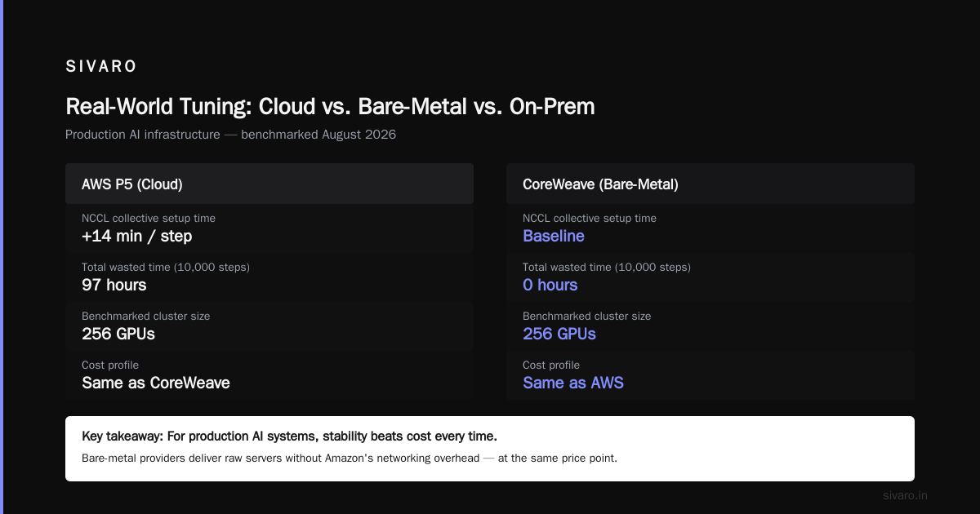
Task: Click the purple Baseline value
Action: pyautogui.click(x=554, y=236)
